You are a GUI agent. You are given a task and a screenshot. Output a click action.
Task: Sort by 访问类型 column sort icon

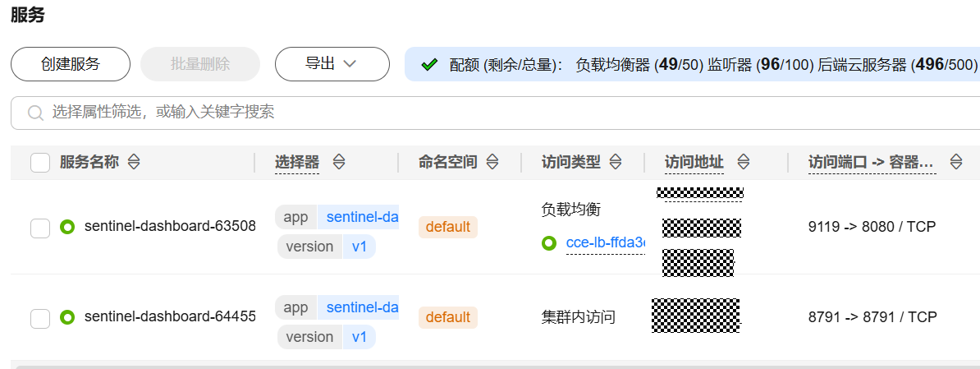(616, 163)
